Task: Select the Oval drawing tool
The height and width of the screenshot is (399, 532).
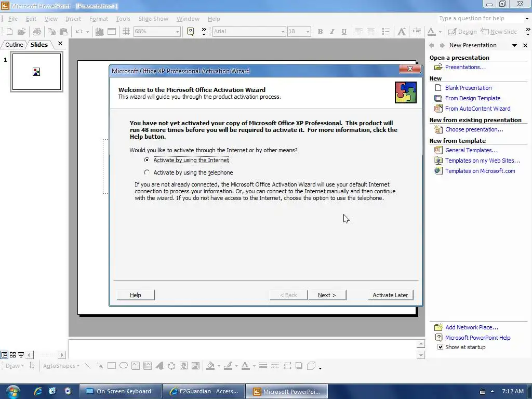Action: (x=124, y=365)
